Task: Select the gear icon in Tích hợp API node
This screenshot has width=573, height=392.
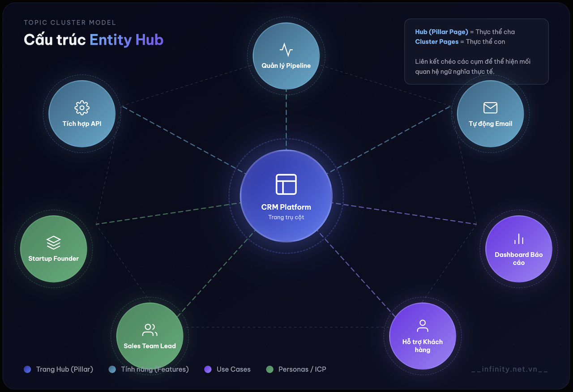Action: click(82, 108)
